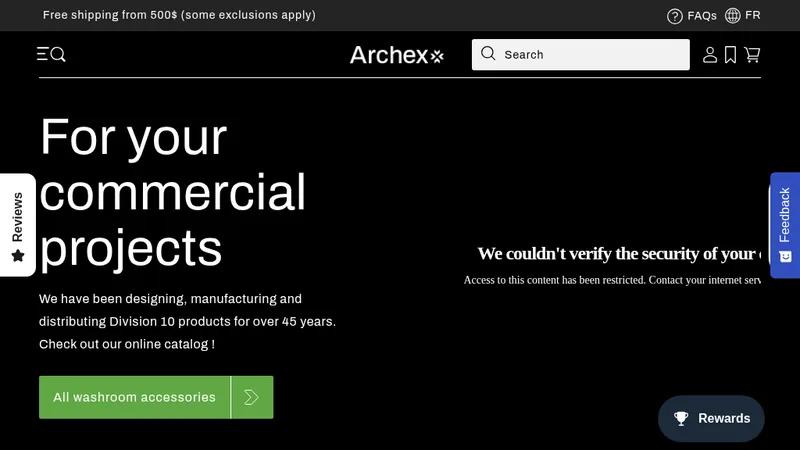Open the menu and search icon
Screen dimensions: 800x450
click(x=51, y=54)
